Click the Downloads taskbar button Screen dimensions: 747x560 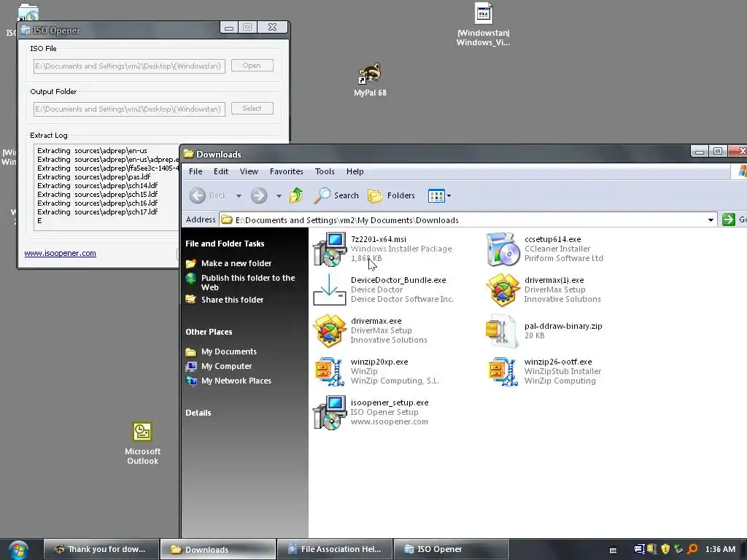click(x=218, y=550)
